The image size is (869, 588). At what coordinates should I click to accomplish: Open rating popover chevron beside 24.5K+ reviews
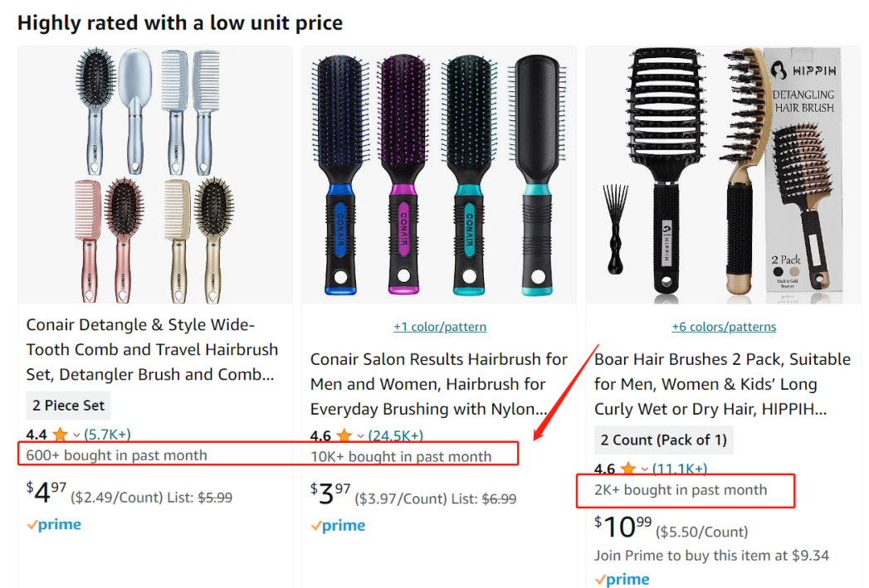[x=360, y=436]
